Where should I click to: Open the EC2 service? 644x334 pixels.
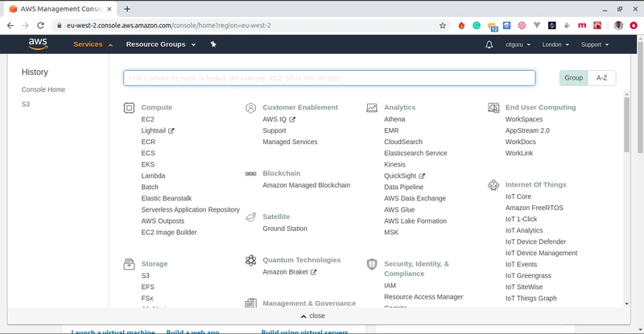[x=148, y=119]
